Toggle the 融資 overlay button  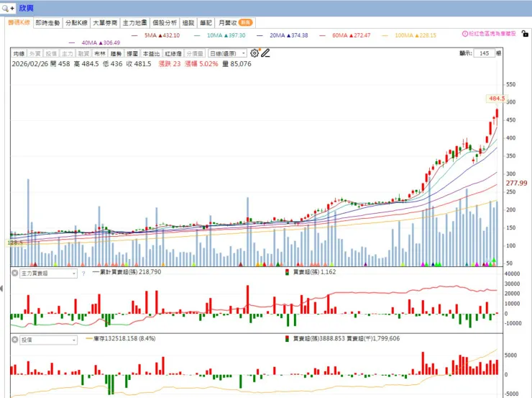83,54
